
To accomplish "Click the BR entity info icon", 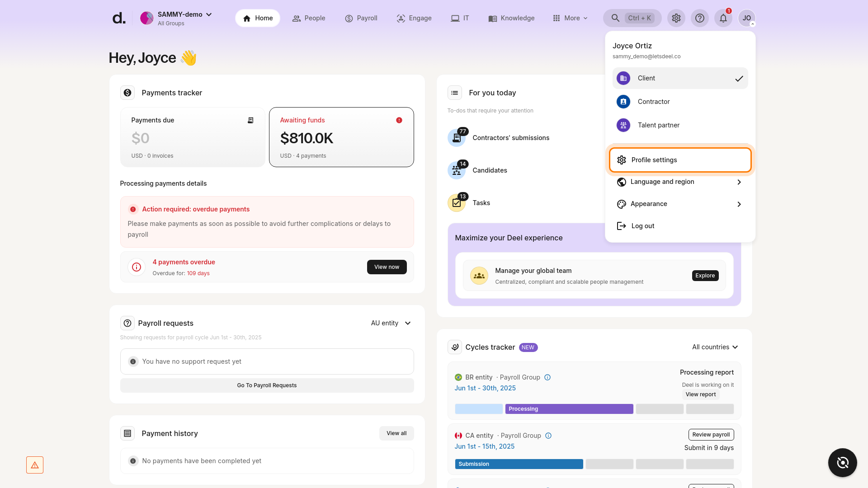I will (x=547, y=377).
